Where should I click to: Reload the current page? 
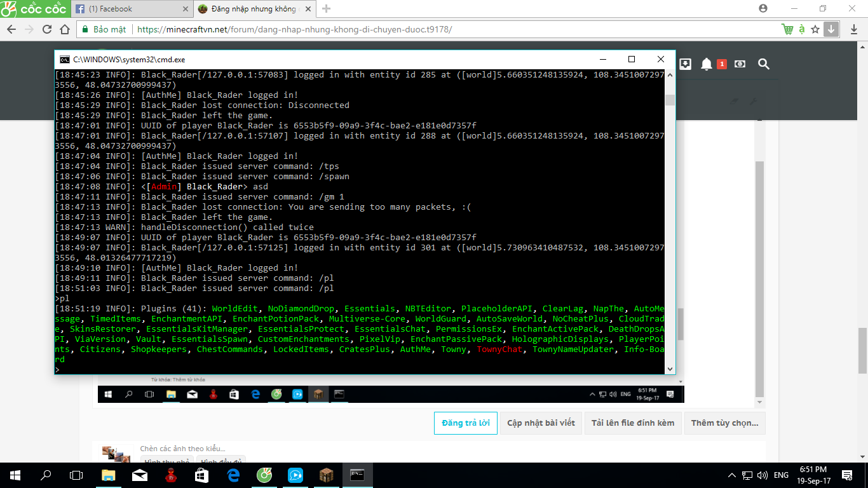coord(47,29)
